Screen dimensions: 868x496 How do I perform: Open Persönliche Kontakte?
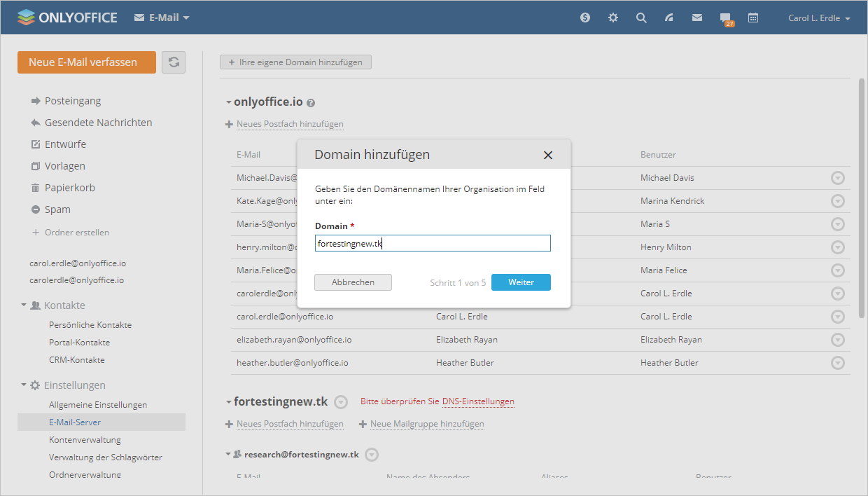(90, 325)
